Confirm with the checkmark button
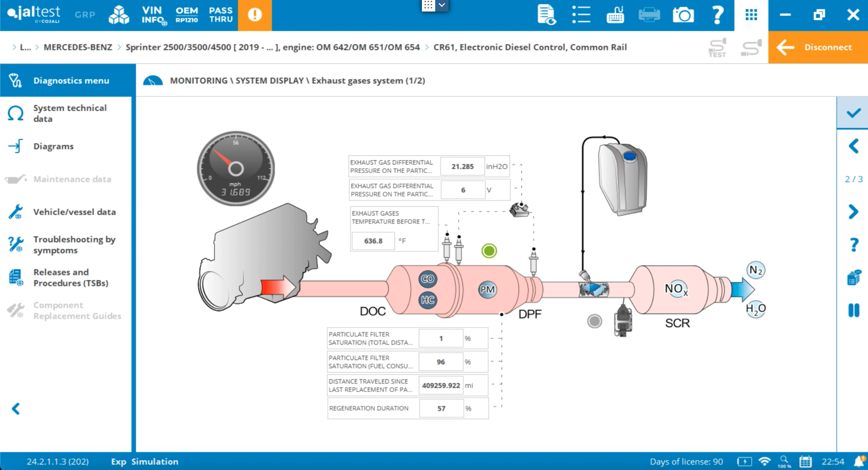This screenshot has height=470, width=868. tap(853, 113)
